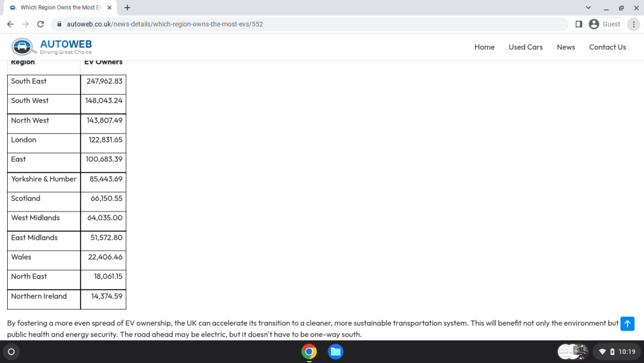Click the AutoWeb logo

[x=52, y=47]
